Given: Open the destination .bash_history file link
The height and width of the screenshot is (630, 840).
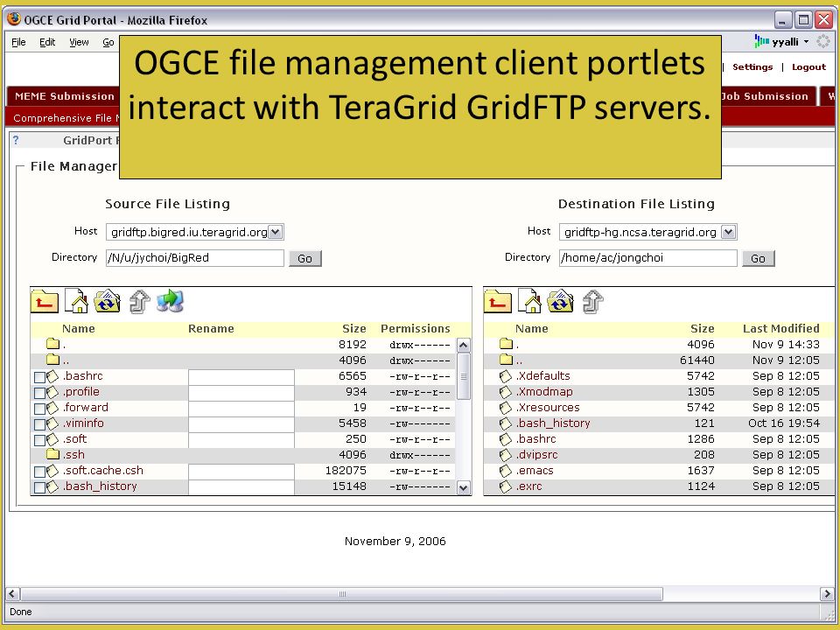Looking at the screenshot, I should pos(553,423).
